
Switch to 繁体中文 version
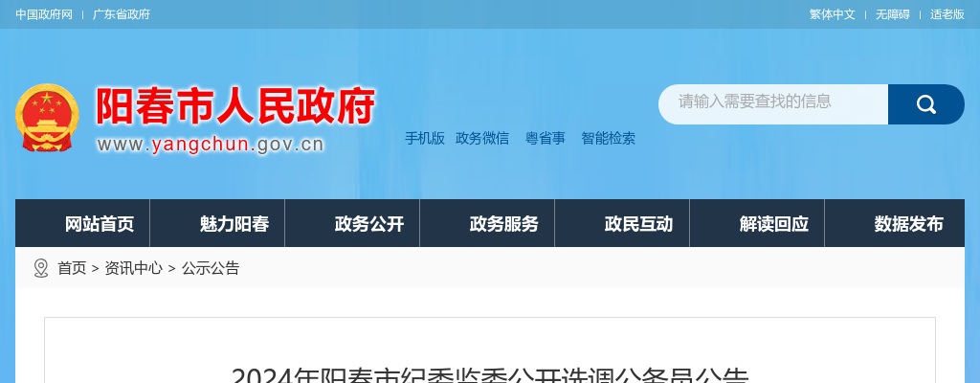click(x=832, y=14)
